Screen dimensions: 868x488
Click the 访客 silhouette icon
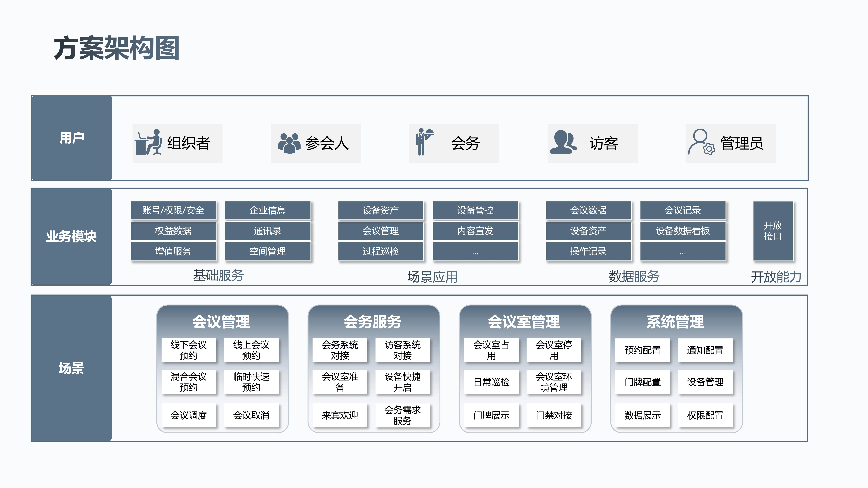[x=563, y=142]
